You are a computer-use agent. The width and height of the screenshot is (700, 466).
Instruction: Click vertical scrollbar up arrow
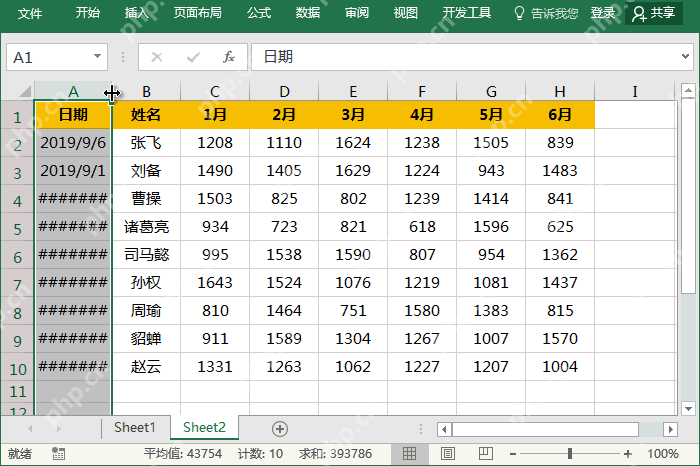point(688,91)
